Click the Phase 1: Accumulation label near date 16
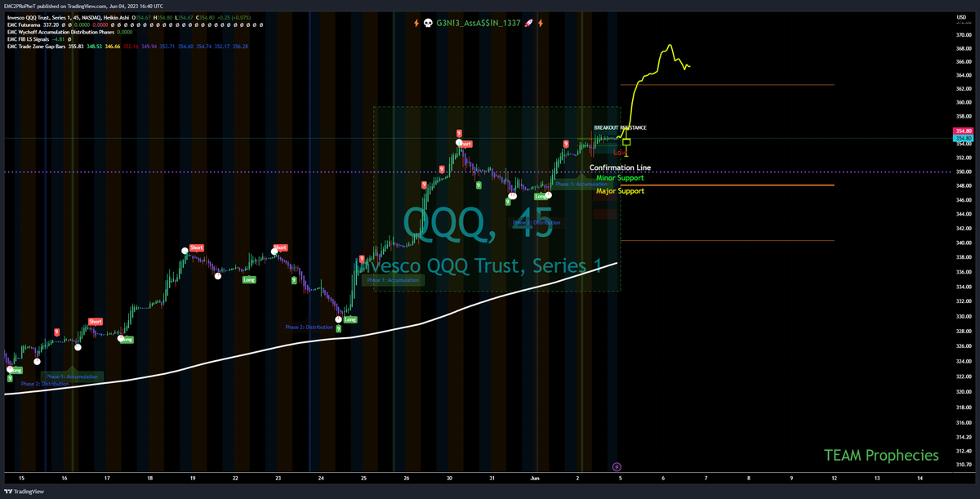This screenshot has width=980, height=499. [x=72, y=376]
